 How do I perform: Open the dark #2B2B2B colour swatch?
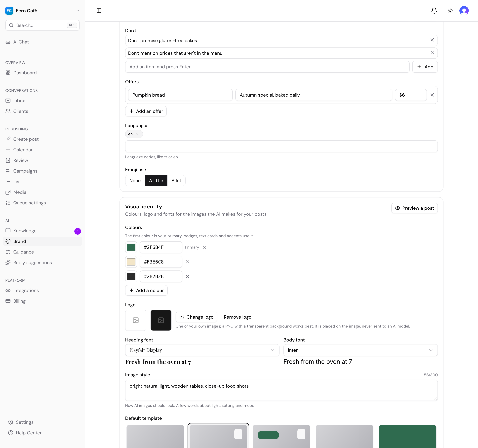click(x=131, y=276)
